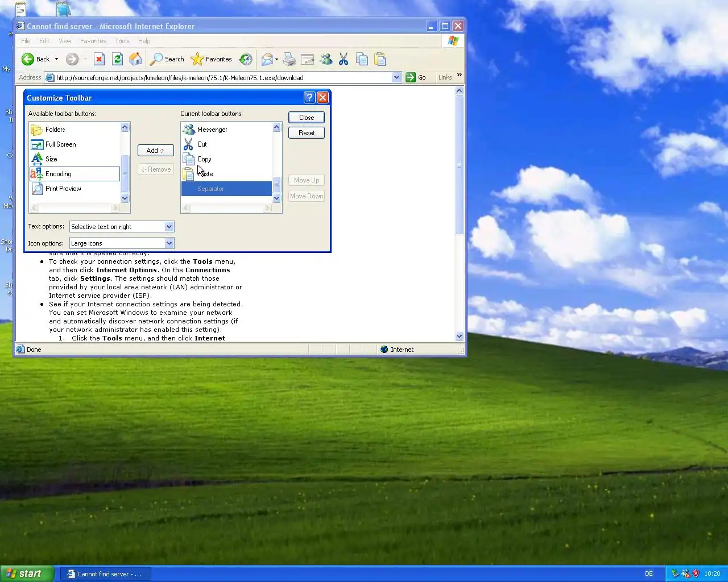Image resolution: width=728 pixels, height=582 pixels.
Task: Click the Security Center red shield tray icon
Action: 696,574
